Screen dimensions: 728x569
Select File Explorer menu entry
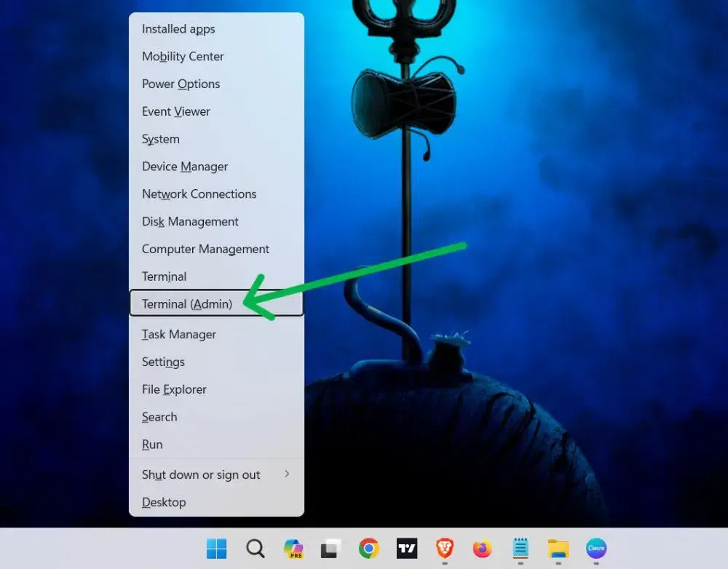pyautogui.click(x=216, y=389)
